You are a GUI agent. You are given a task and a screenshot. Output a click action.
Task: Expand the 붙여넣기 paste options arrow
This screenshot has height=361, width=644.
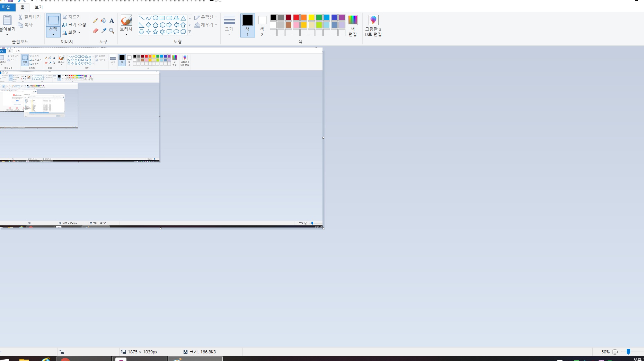click(7, 34)
